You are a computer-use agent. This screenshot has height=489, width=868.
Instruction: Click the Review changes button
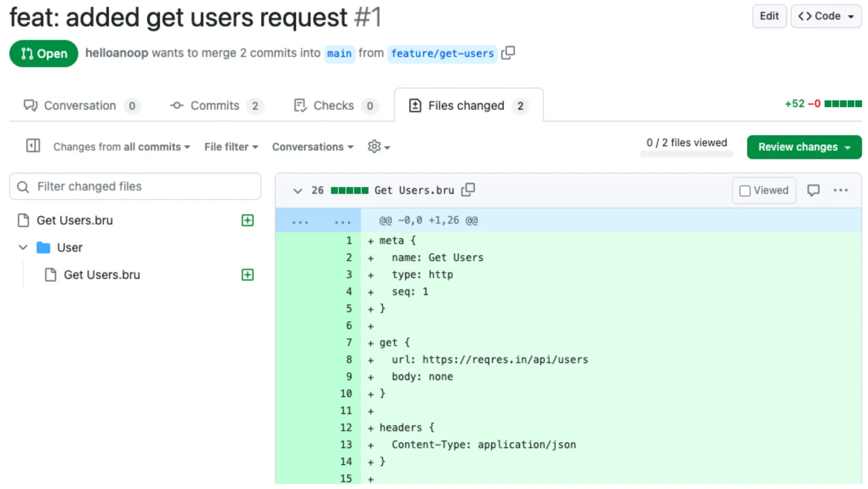pyautogui.click(x=804, y=147)
